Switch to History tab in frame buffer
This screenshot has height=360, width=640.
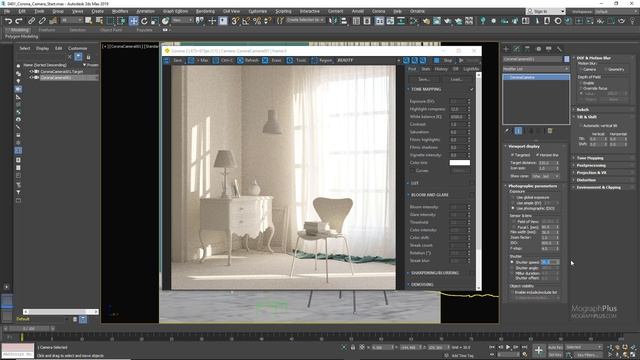[x=441, y=69]
